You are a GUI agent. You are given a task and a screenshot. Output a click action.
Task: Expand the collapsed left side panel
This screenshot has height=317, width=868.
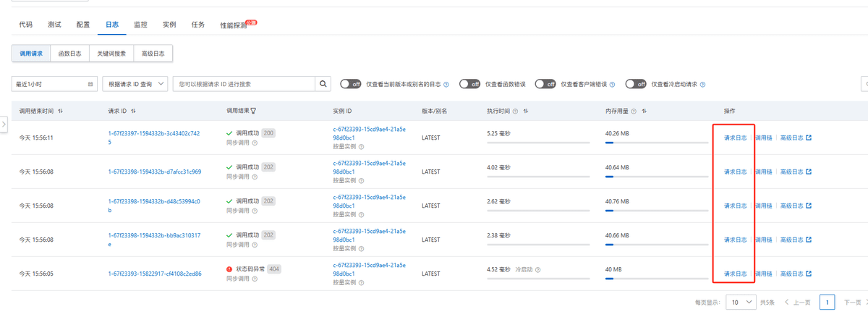click(x=4, y=124)
